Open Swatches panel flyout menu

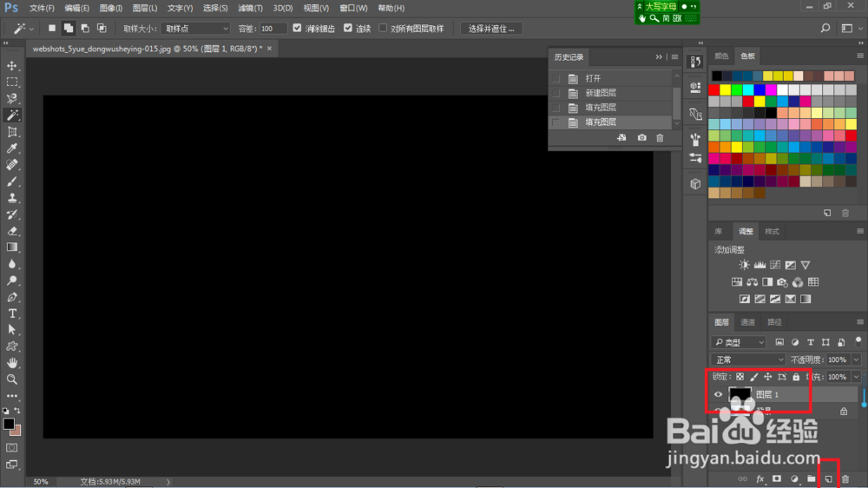tap(859, 56)
